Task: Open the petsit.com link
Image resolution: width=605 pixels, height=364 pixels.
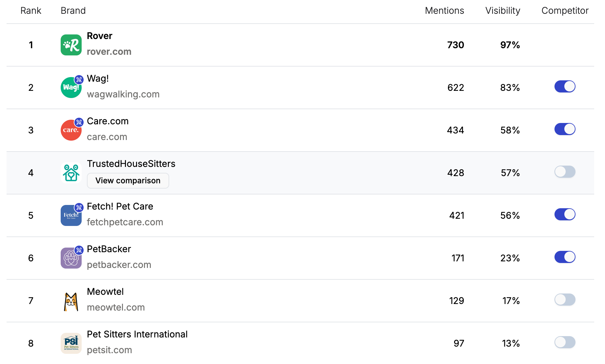Action: point(109,350)
